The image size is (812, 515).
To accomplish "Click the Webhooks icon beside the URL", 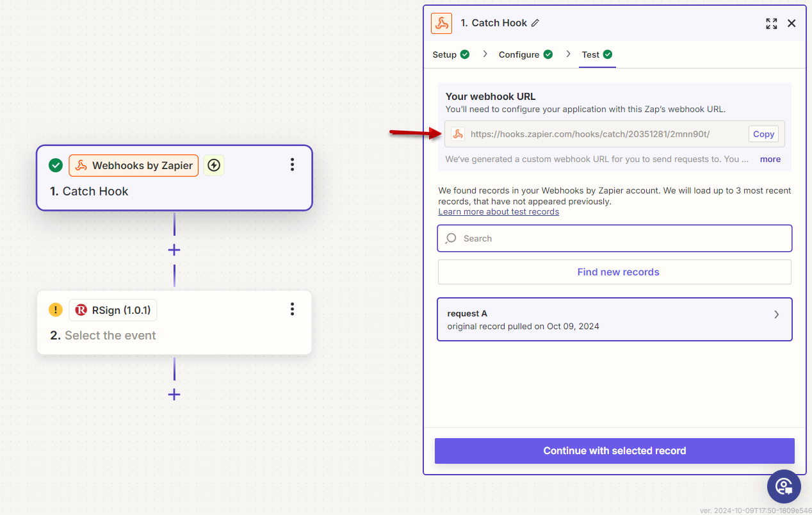I will pyautogui.click(x=458, y=134).
